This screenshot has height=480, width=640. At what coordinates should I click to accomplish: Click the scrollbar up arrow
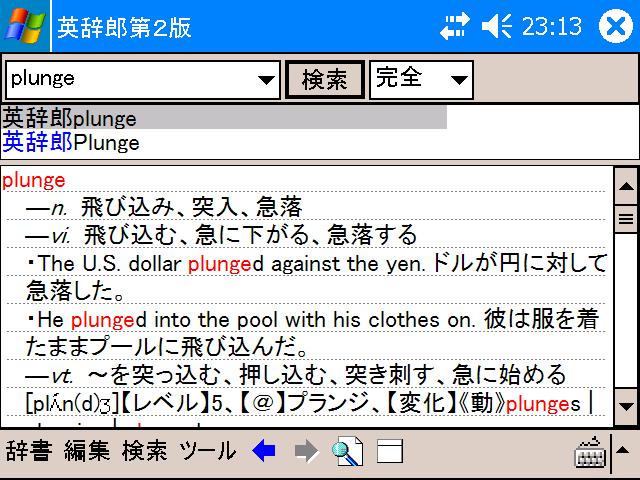point(626,186)
